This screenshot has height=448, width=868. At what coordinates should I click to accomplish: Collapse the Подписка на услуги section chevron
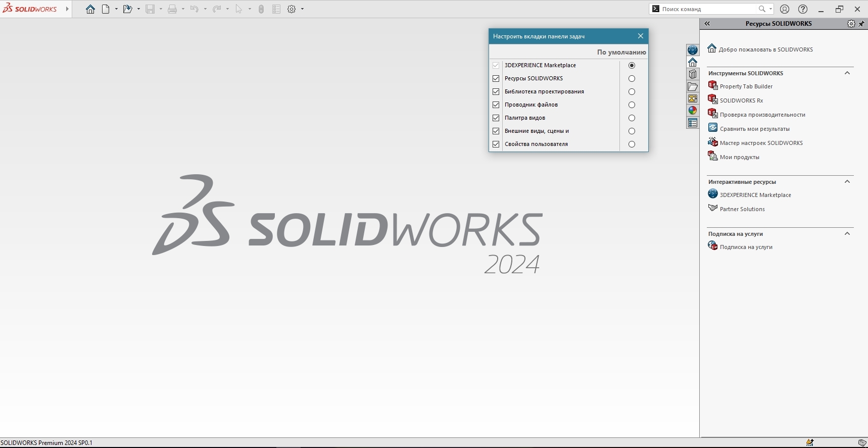(x=847, y=234)
